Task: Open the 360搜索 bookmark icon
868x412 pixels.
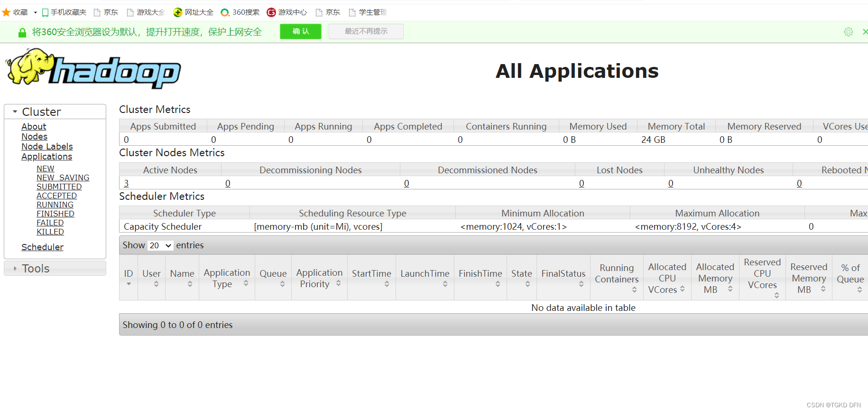Action: coord(225,12)
